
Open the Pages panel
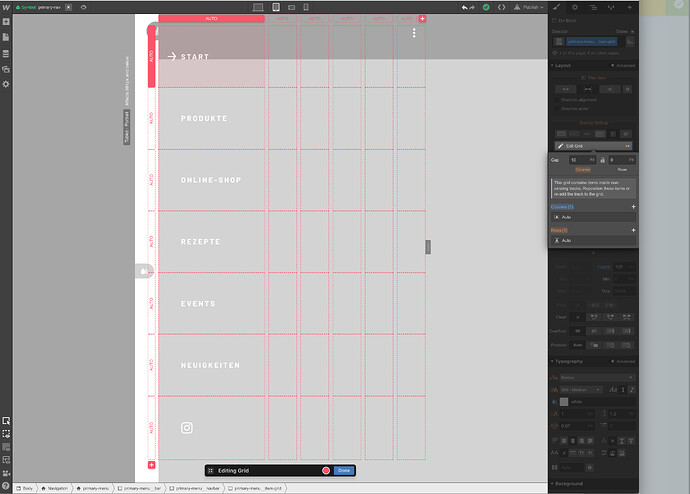[6, 37]
